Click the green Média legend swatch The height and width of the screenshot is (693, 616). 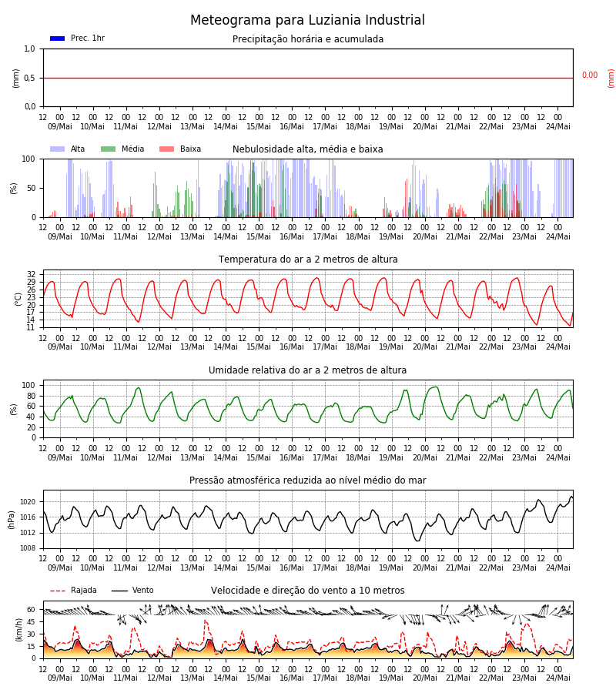click(109, 149)
